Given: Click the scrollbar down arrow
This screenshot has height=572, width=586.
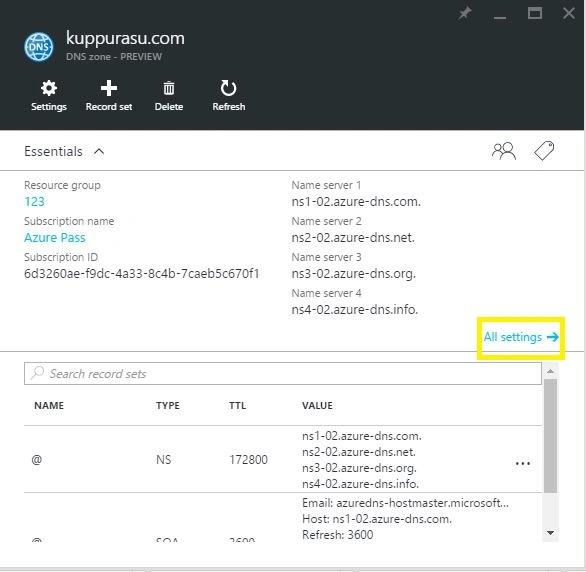Looking at the screenshot, I should 550,533.
